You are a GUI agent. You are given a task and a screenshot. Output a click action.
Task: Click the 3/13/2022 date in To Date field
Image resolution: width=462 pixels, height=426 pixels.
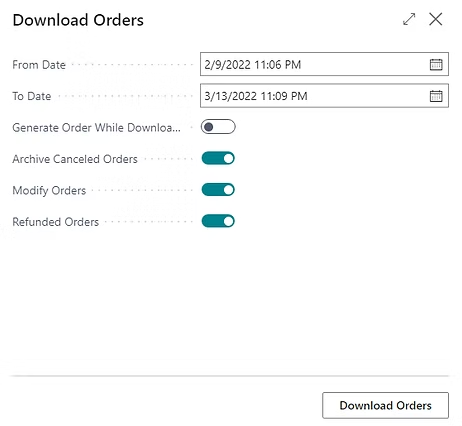tap(230, 96)
